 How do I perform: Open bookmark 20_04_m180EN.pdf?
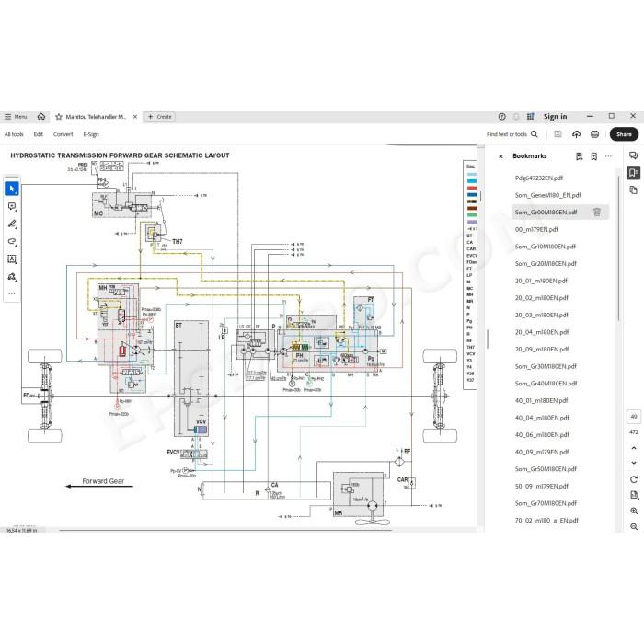click(542, 332)
